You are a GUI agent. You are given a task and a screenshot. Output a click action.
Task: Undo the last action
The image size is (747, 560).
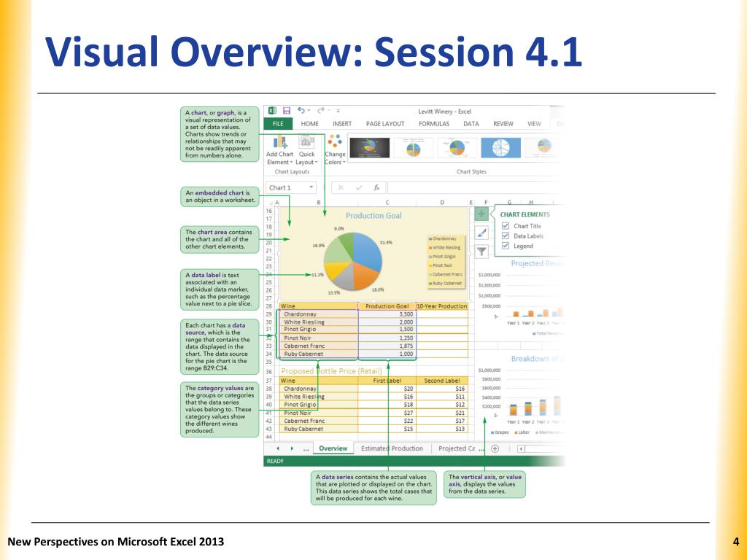[x=301, y=111]
